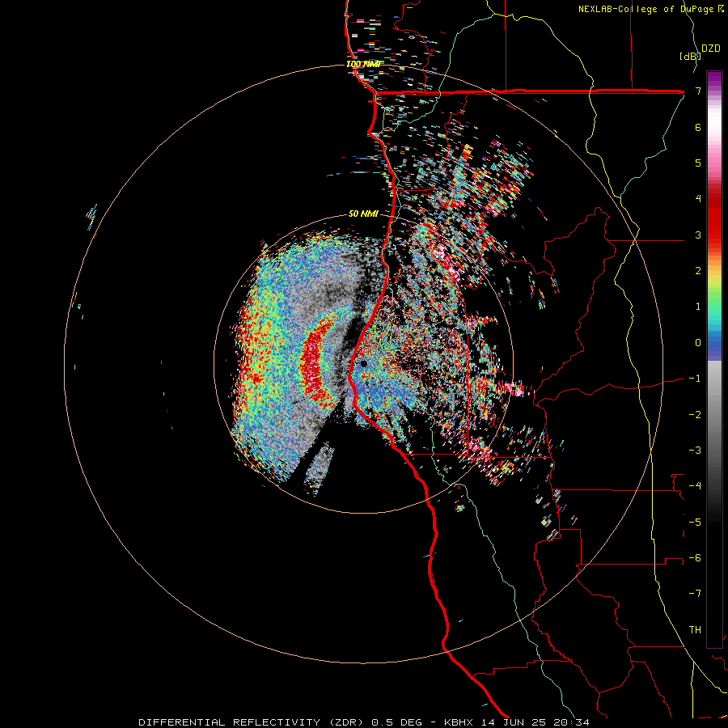The width and height of the screenshot is (728, 728).
Task: Click the 6 value on the color scale
Action: coord(698,127)
